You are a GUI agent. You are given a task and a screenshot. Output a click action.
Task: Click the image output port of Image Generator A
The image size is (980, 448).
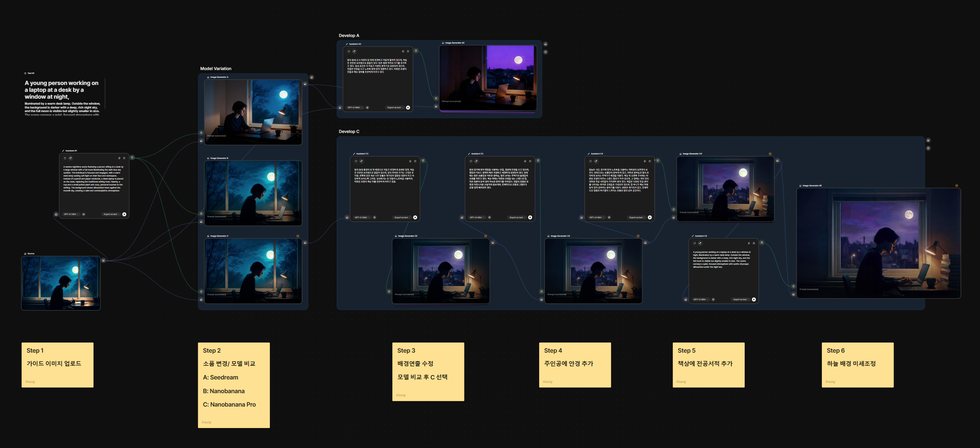click(305, 84)
